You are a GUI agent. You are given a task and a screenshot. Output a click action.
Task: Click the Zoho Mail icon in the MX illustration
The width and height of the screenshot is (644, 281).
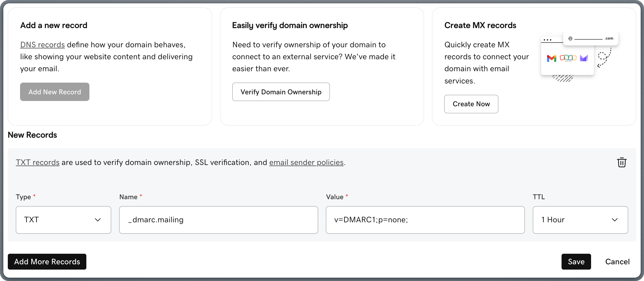click(568, 58)
